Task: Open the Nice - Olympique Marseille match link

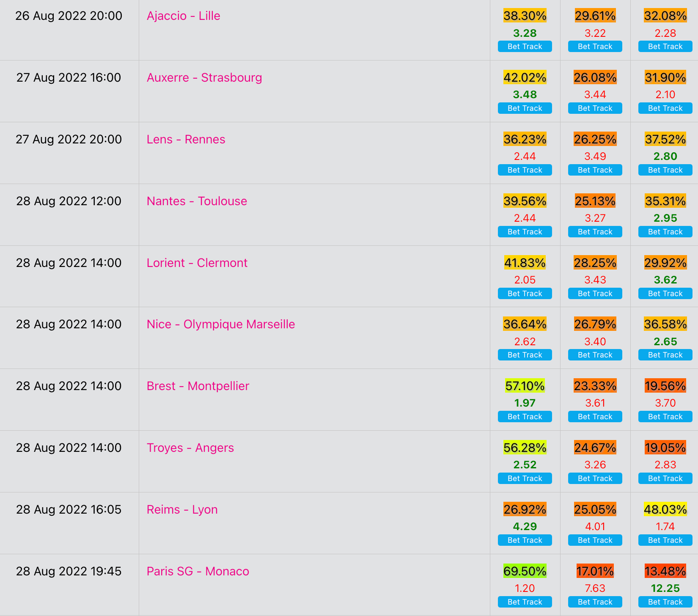Action: (221, 324)
